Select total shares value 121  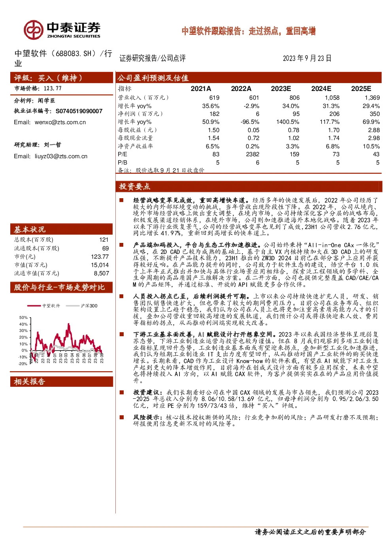(x=104, y=240)
